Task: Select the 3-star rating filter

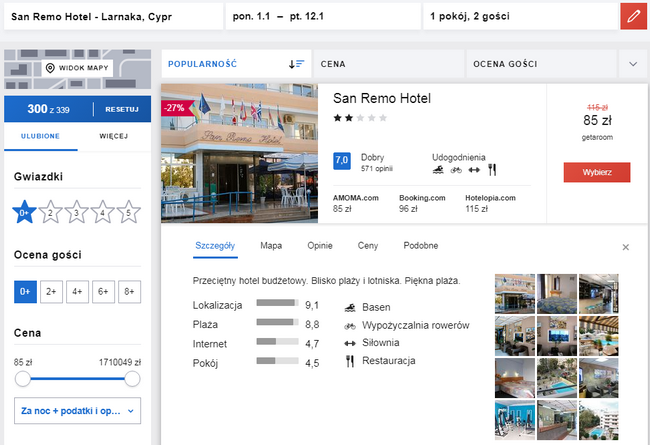Action: 78,211
